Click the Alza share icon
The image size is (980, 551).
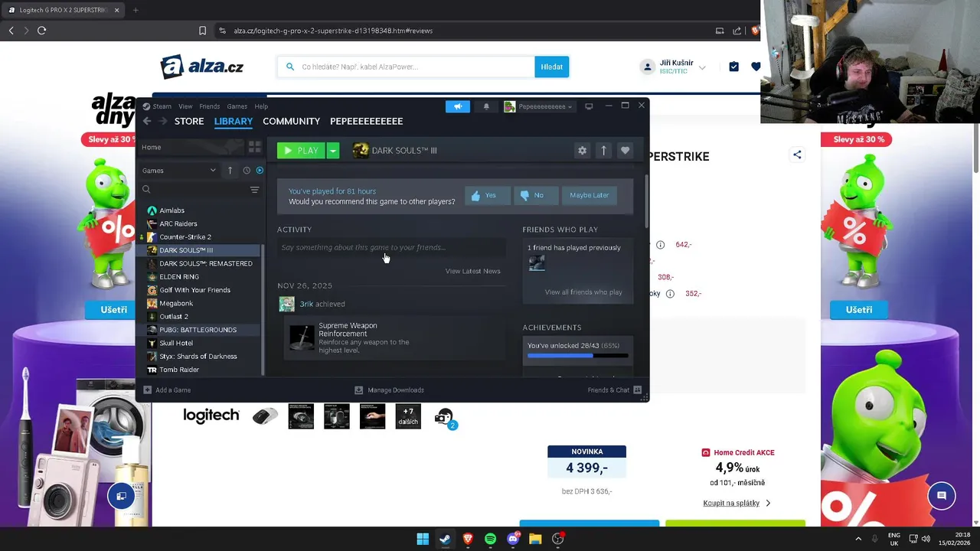(797, 155)
